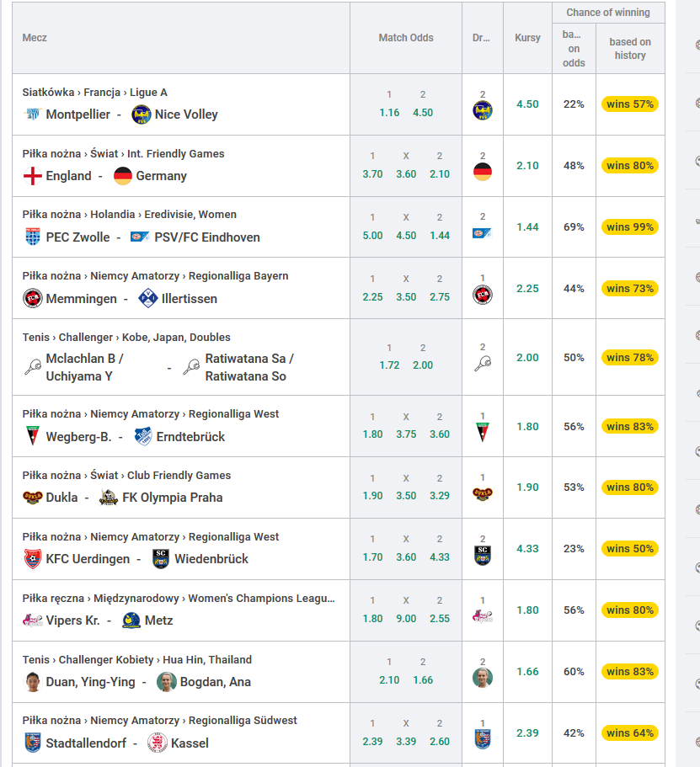Click the wins 50% badge for Wiedenbrück
This screenshot has height=767, width=700.
coord(630,549)
